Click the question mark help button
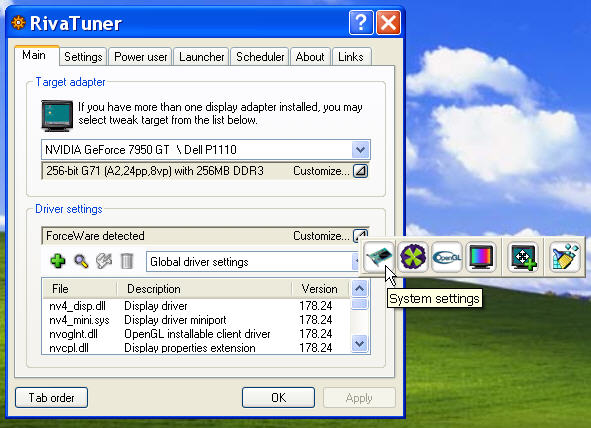 pos(361,23)
